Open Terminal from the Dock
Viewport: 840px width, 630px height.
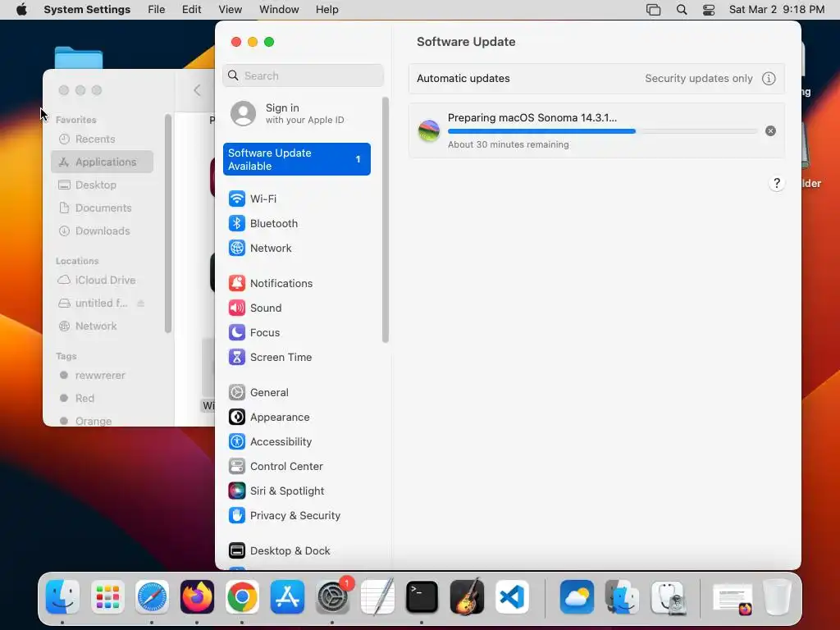422,597
